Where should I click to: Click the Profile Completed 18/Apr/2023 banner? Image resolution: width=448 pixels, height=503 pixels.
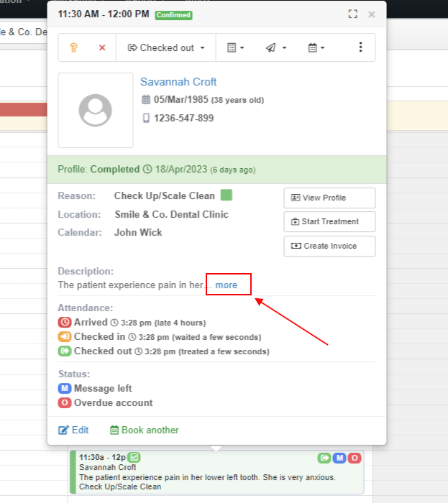point(217,170)
